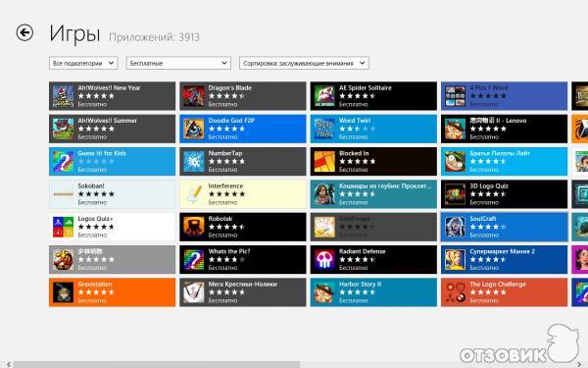Open Кошмары из глубин game icon
This screenshot has width=588, height=368.
coord(324,194)
